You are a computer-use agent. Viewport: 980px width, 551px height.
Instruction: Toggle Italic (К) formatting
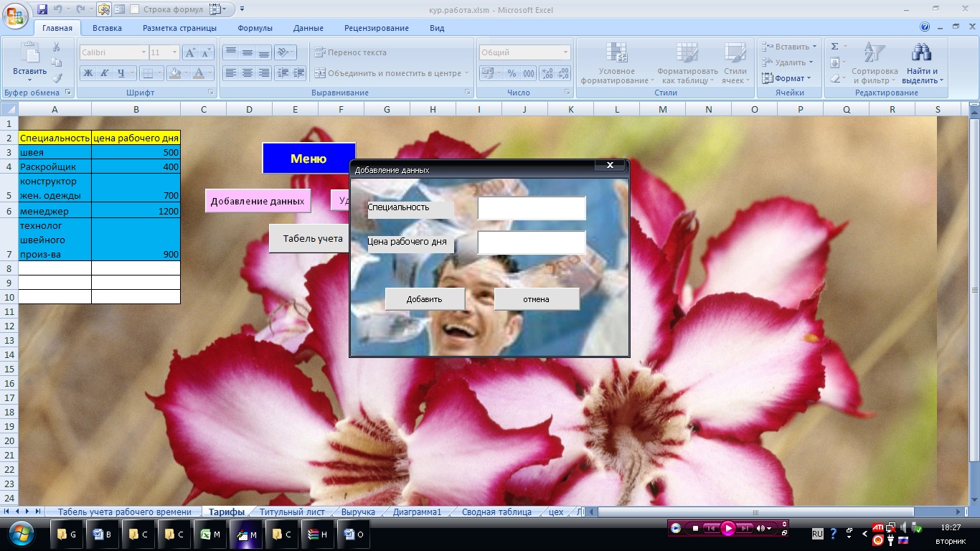105,73
